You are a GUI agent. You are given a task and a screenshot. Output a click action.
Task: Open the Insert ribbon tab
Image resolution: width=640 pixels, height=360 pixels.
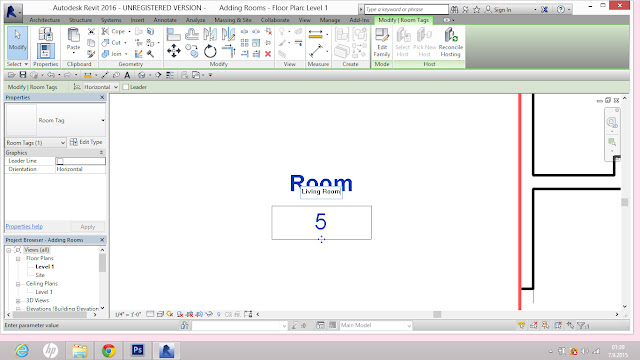click(x=137, y=20)
